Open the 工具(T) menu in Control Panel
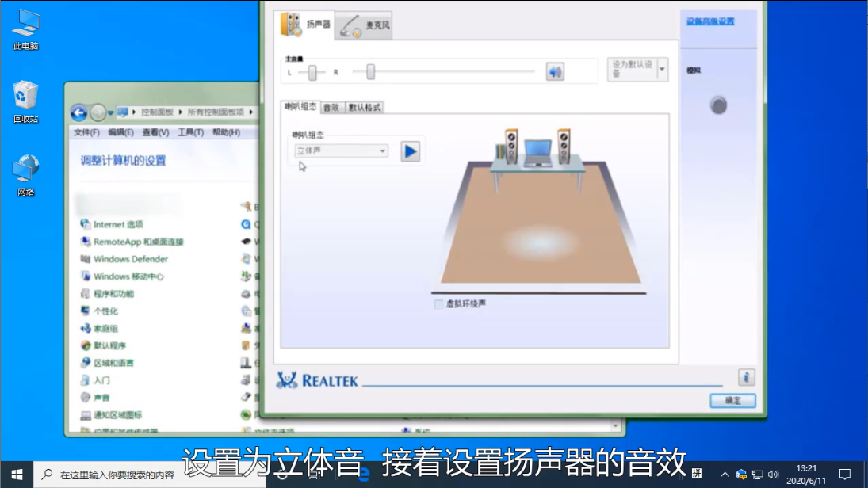Viewport: 868px width, 488px height. click(190, 132)
